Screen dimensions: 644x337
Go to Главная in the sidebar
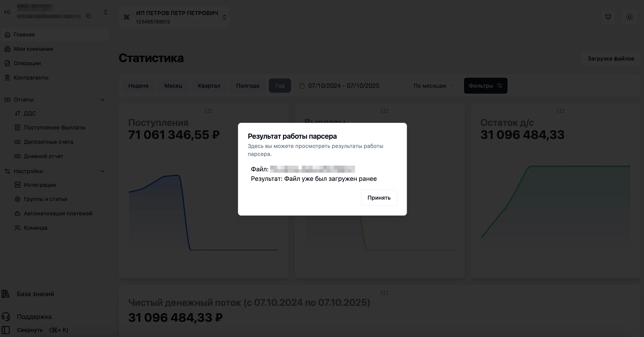tap(24, 34)
